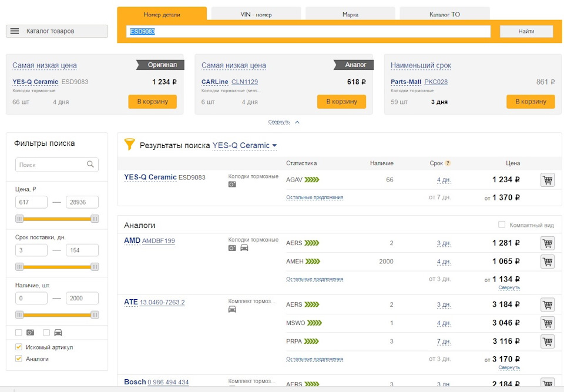Image resolution: width=564 pixels, height=392 pixels.
Task: Expand Остальные предложения for ATE
Action: 315,359
